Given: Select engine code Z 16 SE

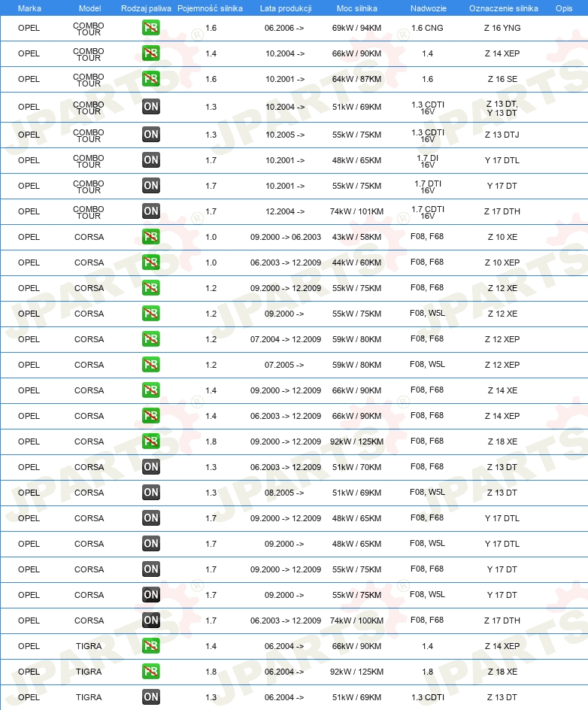Looking at the screenshot, I should pos(502,79).
